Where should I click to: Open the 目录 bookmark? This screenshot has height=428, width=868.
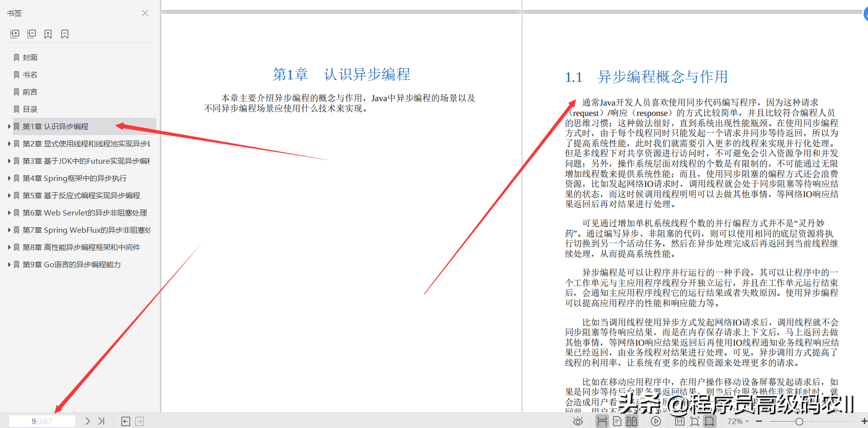pyautogui.click(x=30, y=109)
